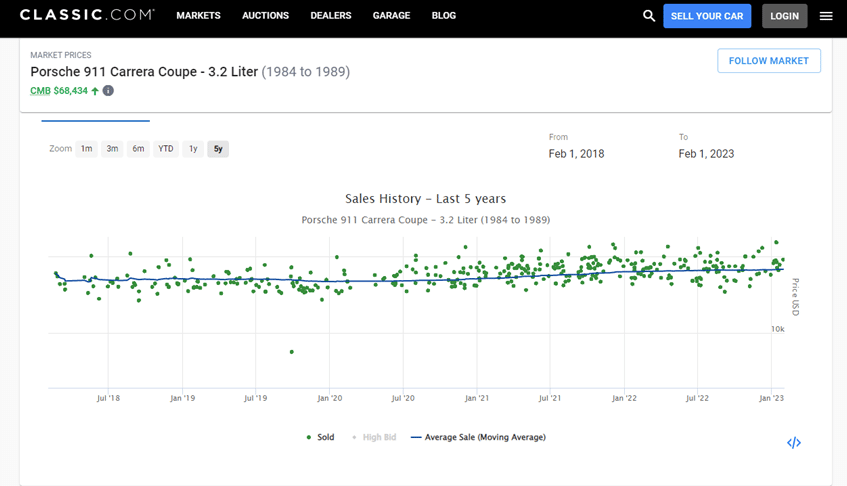Viewport: 847px width, 486px height.
Task: Click the 10k price axis label
Action: (777, 329)
